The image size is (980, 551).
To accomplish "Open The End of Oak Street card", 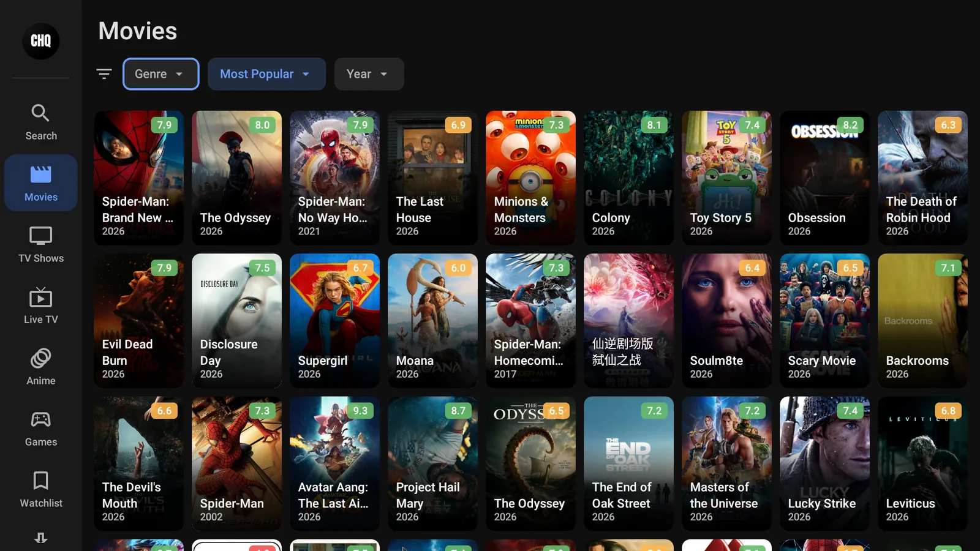I will (629, 463).
